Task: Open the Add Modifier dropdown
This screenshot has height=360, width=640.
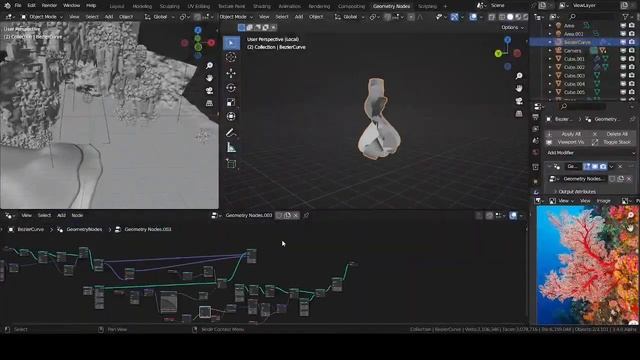Action: click(x=591, y=153)
